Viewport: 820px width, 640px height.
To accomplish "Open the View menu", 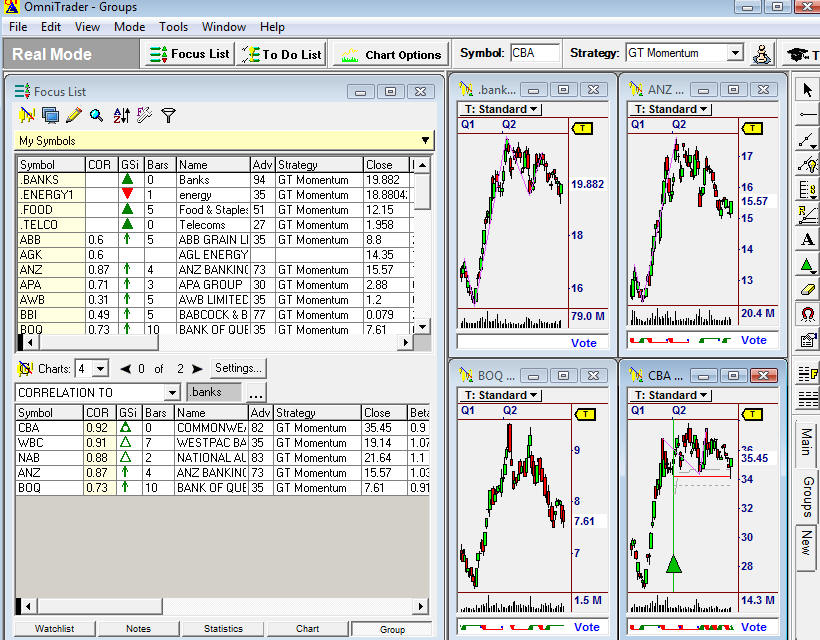I will click(x=87, y=27).
